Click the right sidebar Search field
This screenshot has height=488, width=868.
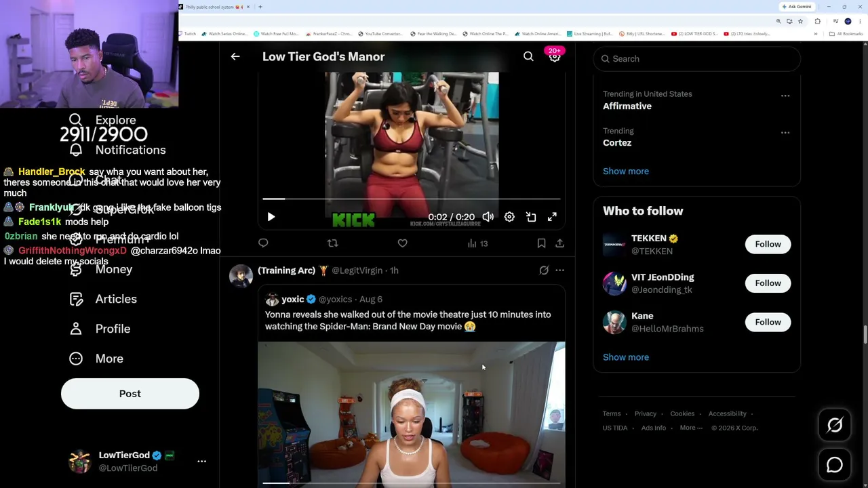tap(697, 59)
